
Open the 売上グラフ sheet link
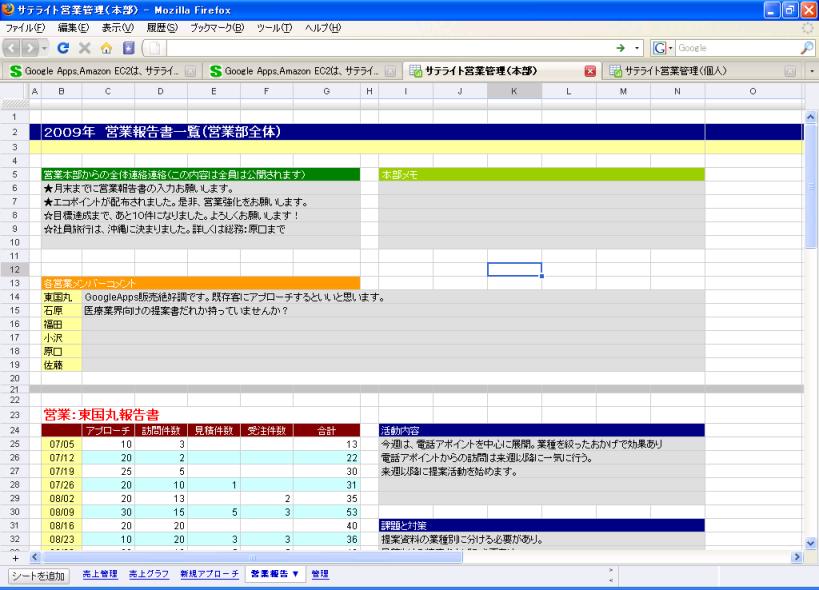coord(150,575)
